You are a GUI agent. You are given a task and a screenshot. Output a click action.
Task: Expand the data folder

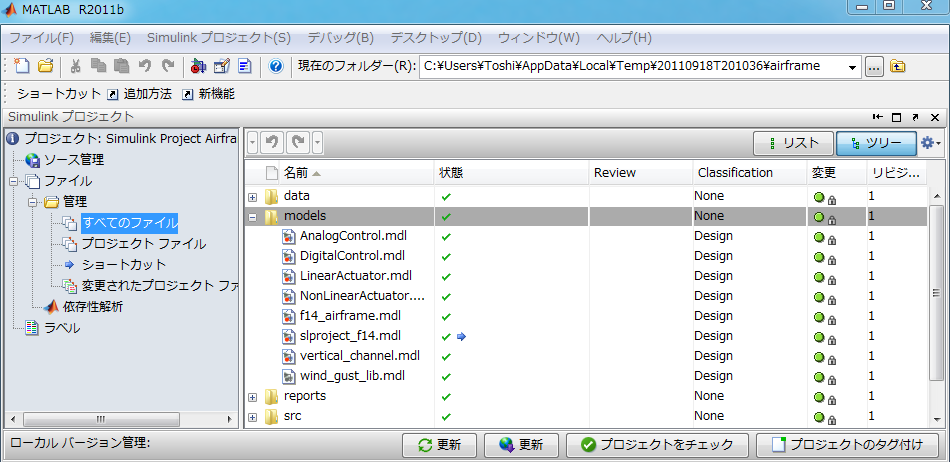click(x=253, y=197)
